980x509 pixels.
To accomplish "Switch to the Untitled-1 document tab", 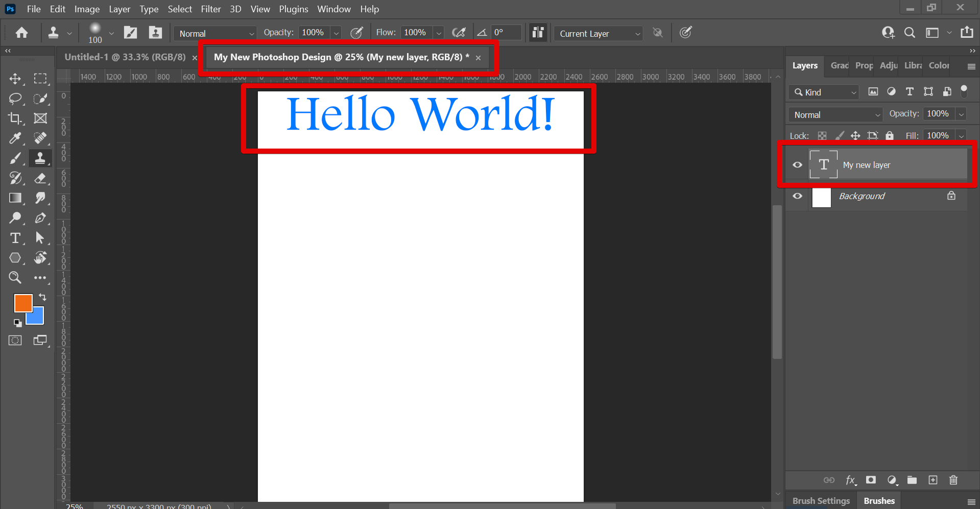I will click(x=125, y=57).
